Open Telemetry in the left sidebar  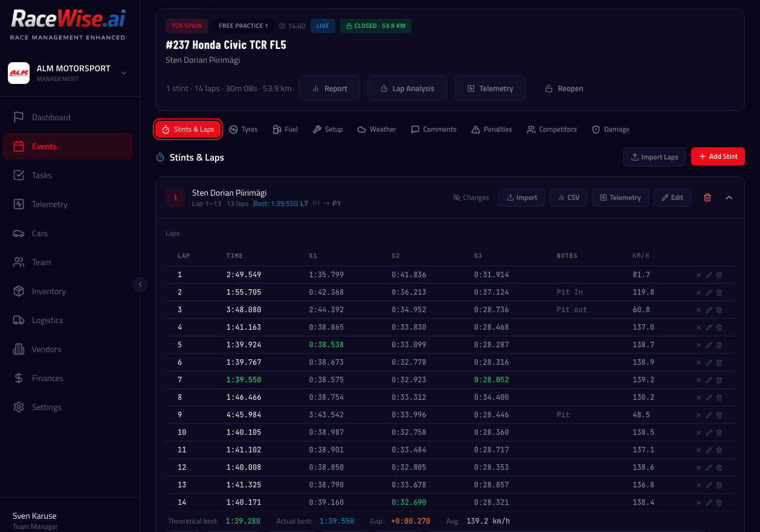point(50,204)
